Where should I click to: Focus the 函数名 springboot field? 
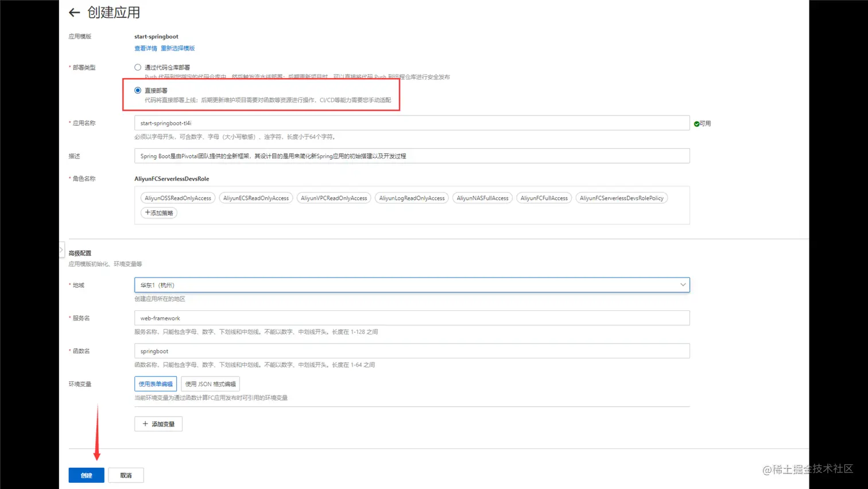coord(412,351)
